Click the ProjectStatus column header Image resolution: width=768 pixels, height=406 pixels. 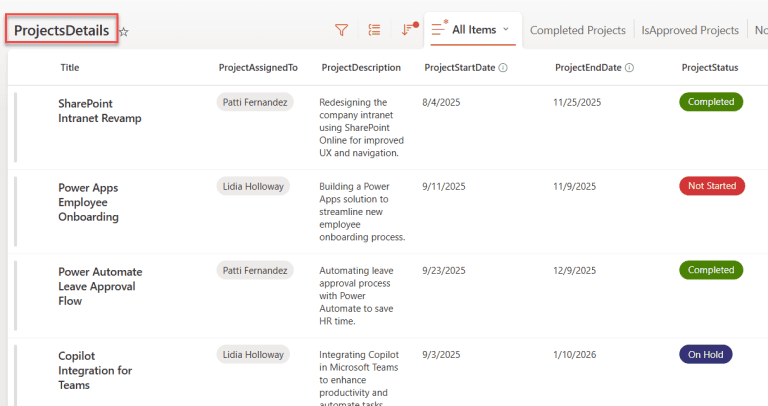710,68
